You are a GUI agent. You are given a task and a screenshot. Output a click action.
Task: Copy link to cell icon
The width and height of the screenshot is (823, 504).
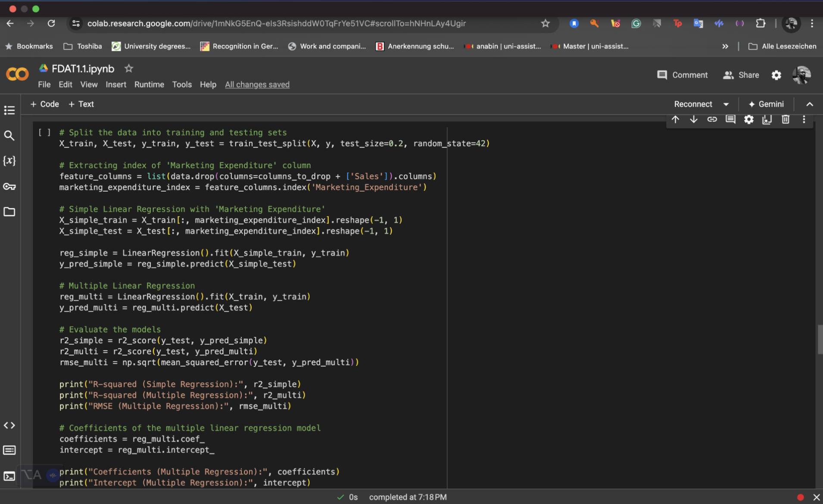click(712, 119)
